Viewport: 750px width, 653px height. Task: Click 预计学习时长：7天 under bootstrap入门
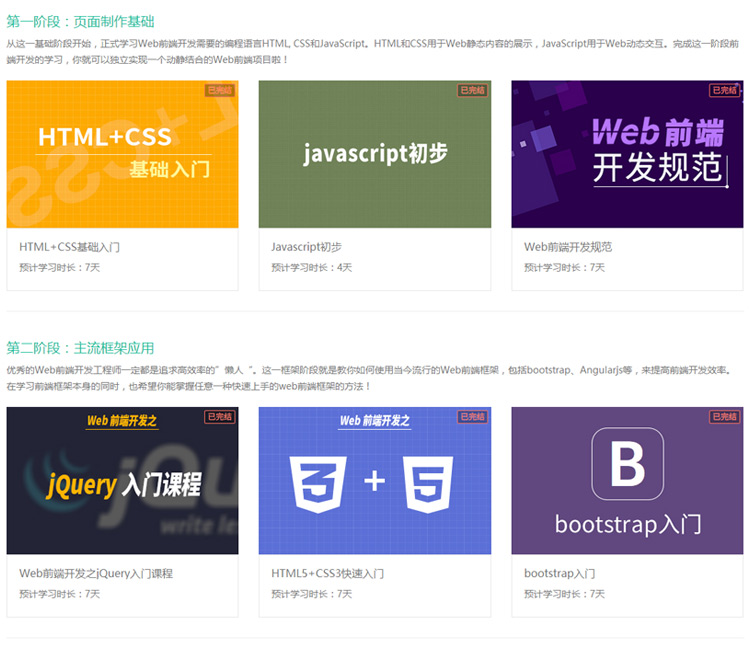[564, 594]
